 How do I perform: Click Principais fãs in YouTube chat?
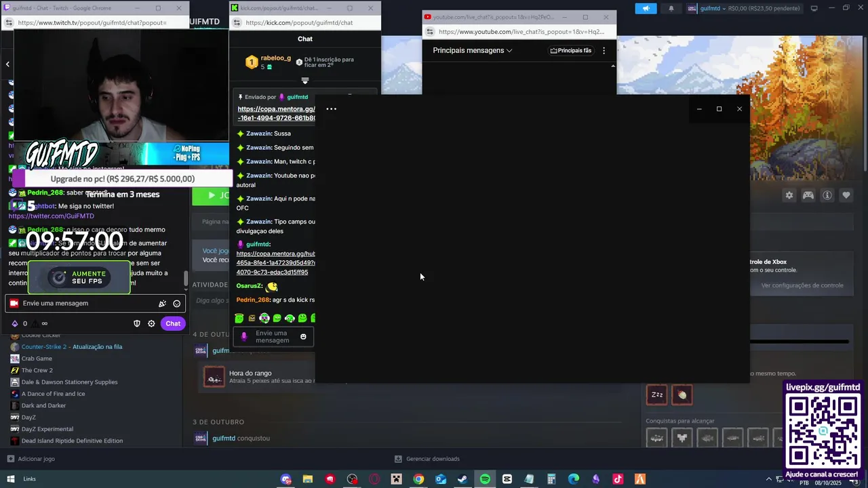pyautogui.click(x=570, y=50)
